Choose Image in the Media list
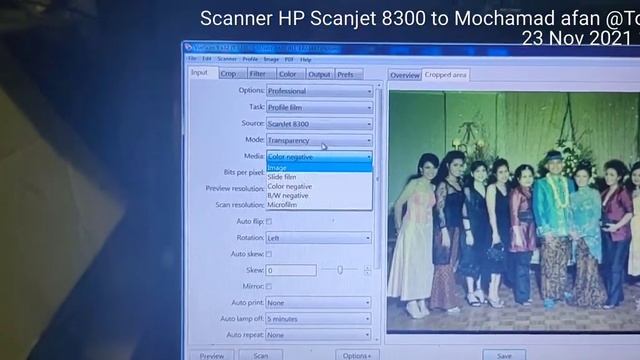The width and height of the screenshot is (640, 360). tap(319, 168)
